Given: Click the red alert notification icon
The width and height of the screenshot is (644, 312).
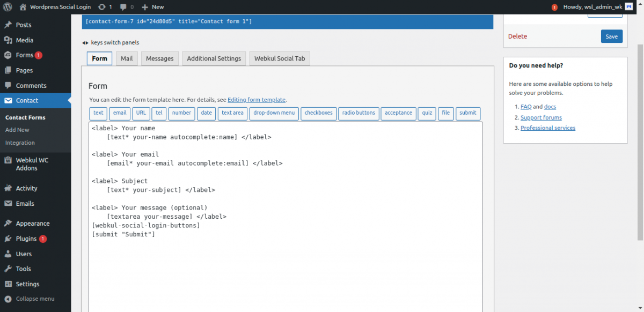Looking at the screenshot, I should (554, 8).
